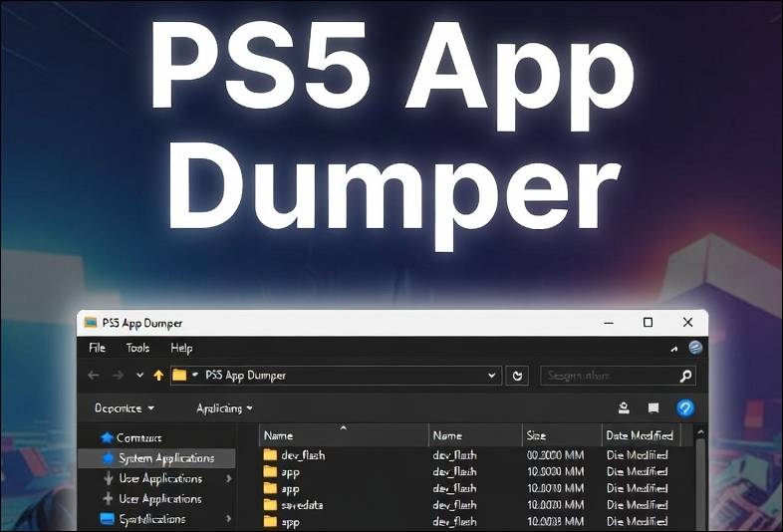Click the folder icon of the savedata row
783x532 pixels.
click(x=270, y=504)
